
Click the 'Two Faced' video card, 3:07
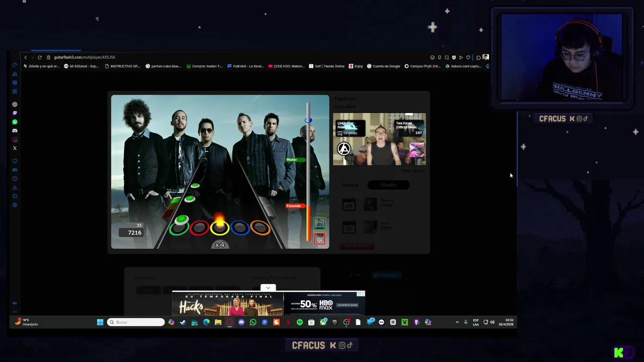[x=409, y=128]
